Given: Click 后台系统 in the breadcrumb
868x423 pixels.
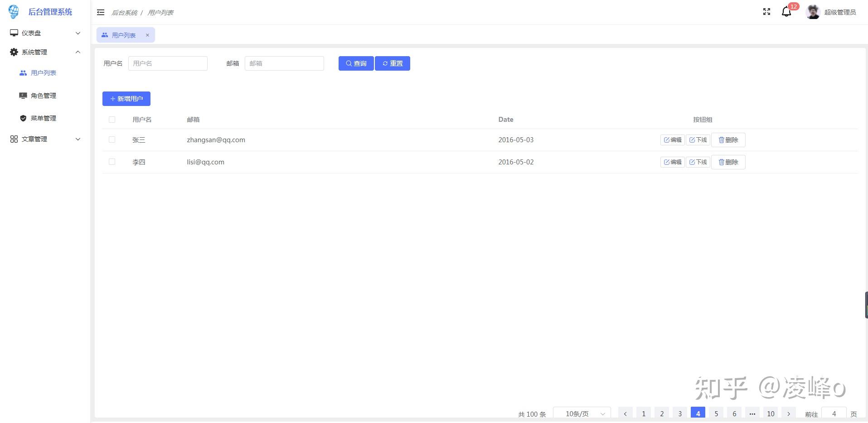Looking at the screenshot, I should [x=124, y=12].
